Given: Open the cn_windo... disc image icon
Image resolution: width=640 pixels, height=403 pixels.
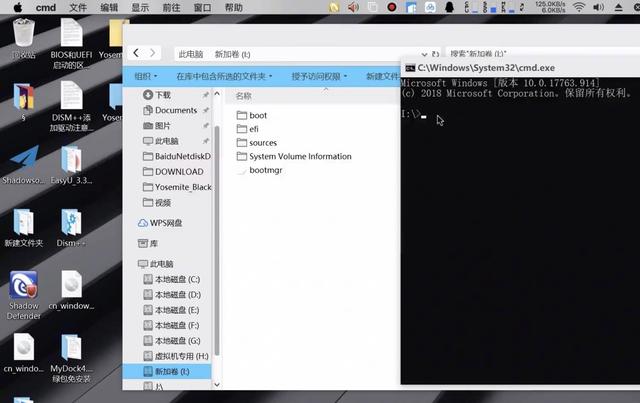Looking at the screenshot, I should tap(24, 353).
